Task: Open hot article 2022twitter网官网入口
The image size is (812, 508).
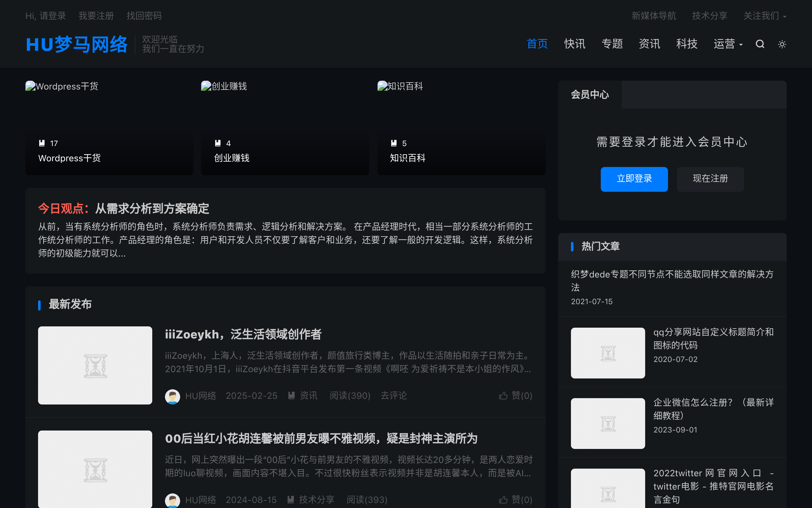Action: 713,486
